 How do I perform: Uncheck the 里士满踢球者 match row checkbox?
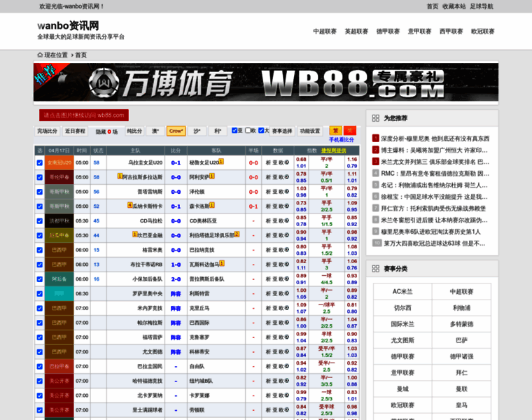click(40, 410)
